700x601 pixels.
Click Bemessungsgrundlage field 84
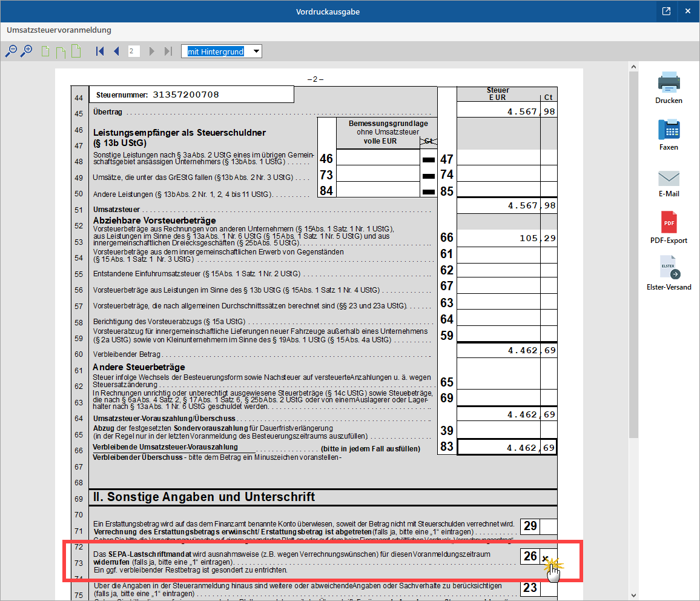378,190
